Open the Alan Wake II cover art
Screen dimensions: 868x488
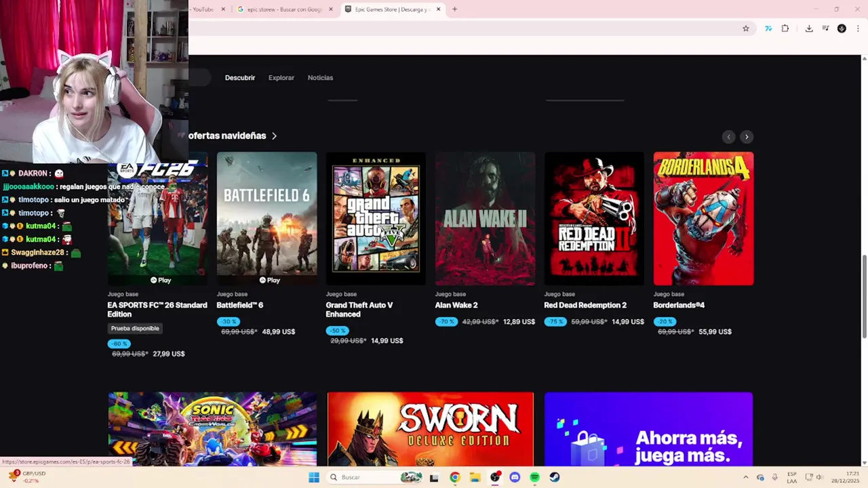click(485, 218)
